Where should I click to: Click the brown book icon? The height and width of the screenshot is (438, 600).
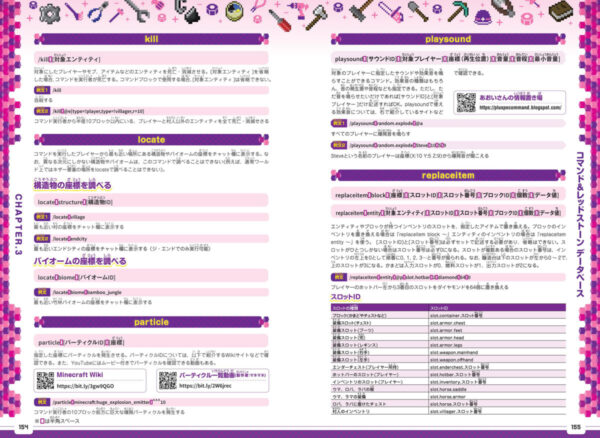tap(561, 11)
